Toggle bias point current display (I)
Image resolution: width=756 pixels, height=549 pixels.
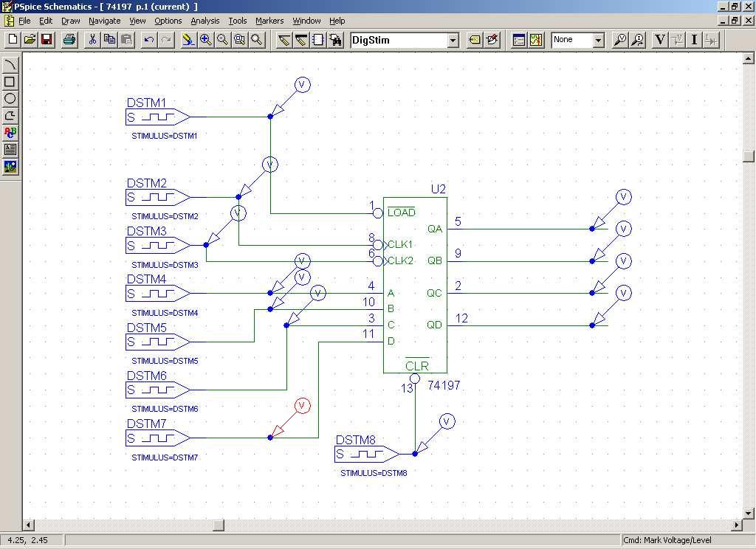pyautogui.click(x=694, y=40)
